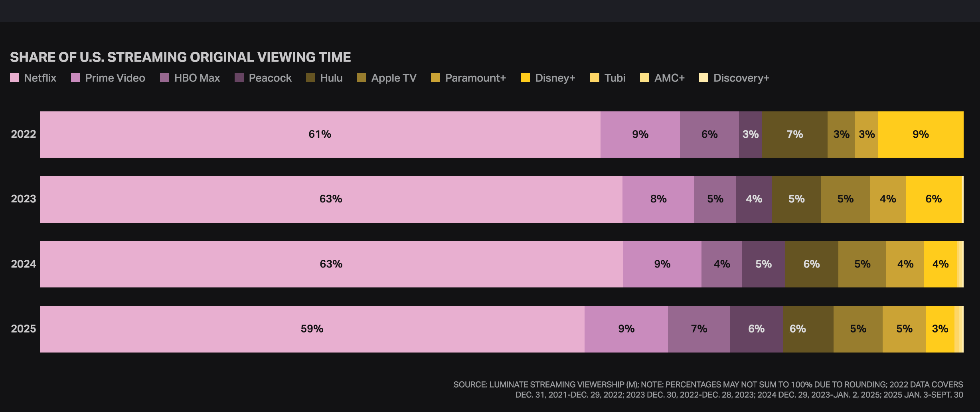Select the Peacock legend color swatch

(239, 78)
